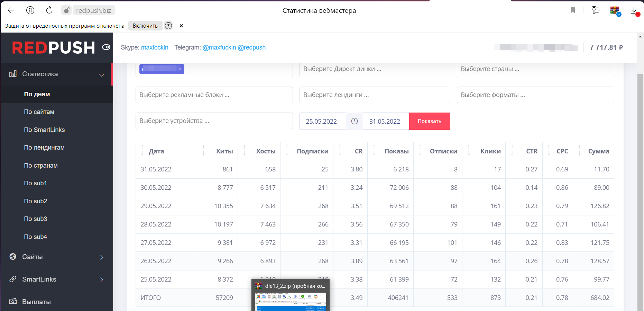The image size is (644, 311).
Task: Enable malware protection via Включить button
Action: tap(145, 26)
